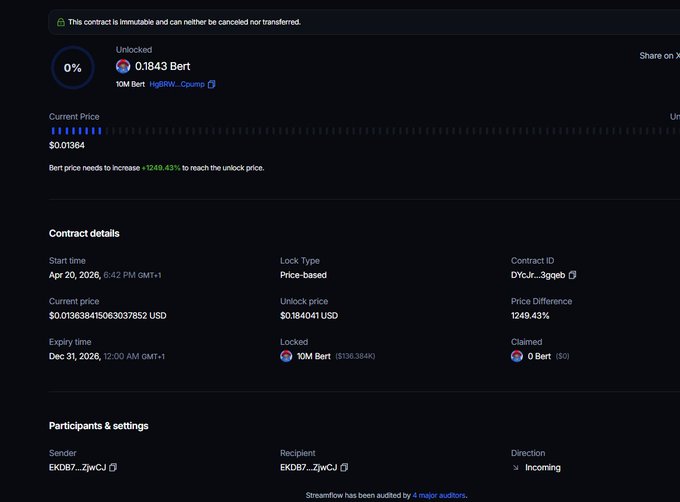The width and height of the screenshot is (680, 502).
Task: Select the price difference 1249.43% value
Action: tap(530, 316)
